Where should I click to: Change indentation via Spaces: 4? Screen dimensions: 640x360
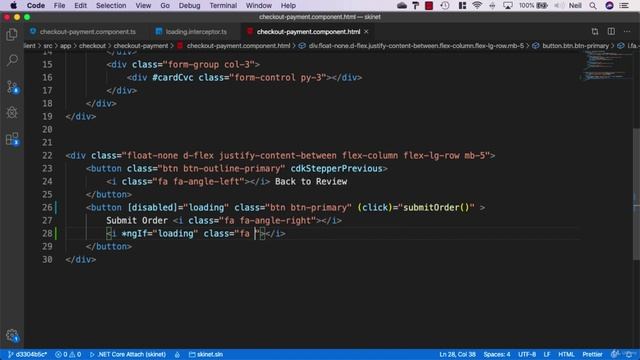[x=497, y=354]
